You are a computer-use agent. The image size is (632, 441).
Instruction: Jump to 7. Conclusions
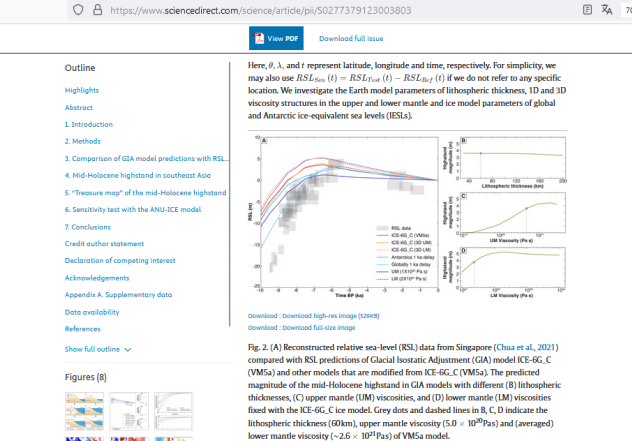click(88, 227)
